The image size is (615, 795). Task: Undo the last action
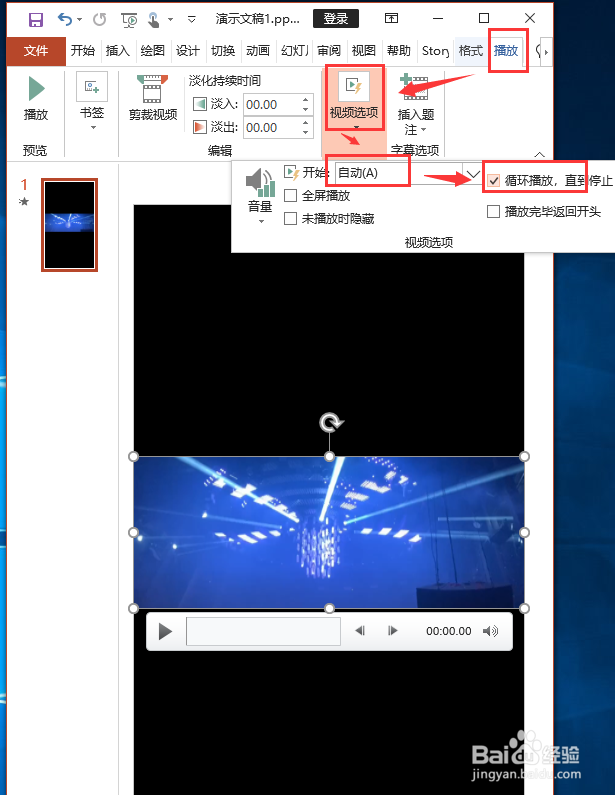65,19
